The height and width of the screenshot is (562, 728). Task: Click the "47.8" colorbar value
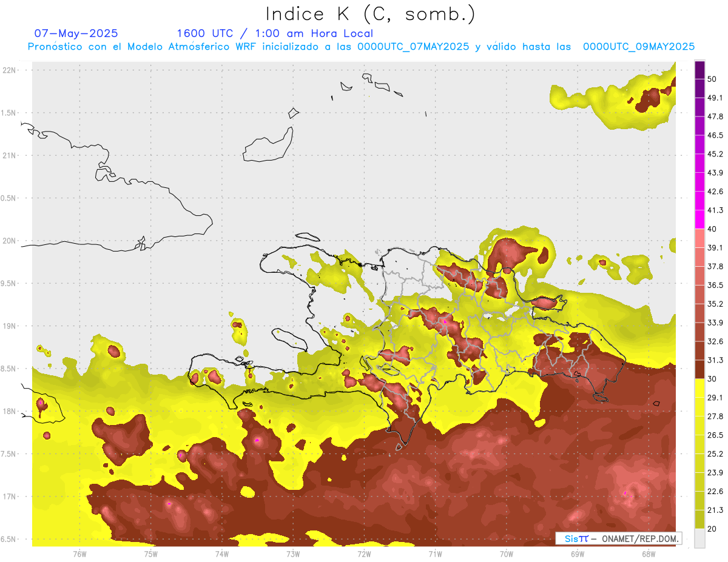715,116
